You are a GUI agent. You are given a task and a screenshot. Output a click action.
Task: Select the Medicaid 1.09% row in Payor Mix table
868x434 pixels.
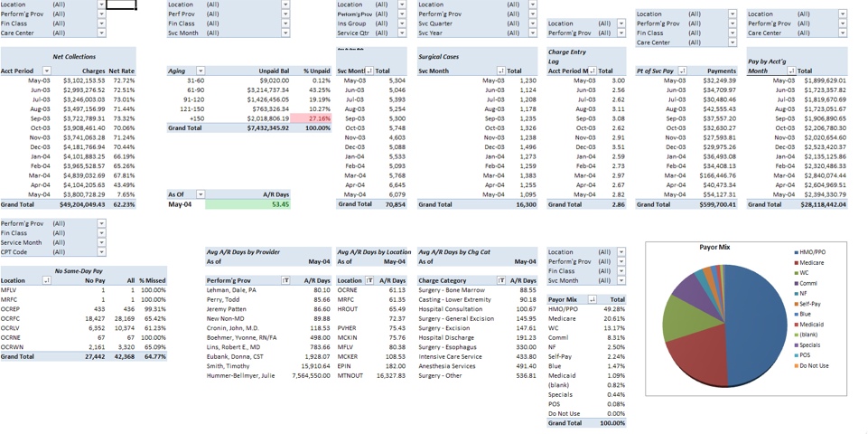[587, 374]
